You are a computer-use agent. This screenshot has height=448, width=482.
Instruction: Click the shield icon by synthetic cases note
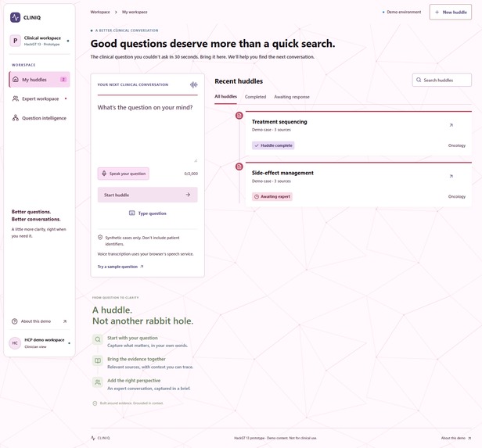pyautogui.click(x=100, y=238)
